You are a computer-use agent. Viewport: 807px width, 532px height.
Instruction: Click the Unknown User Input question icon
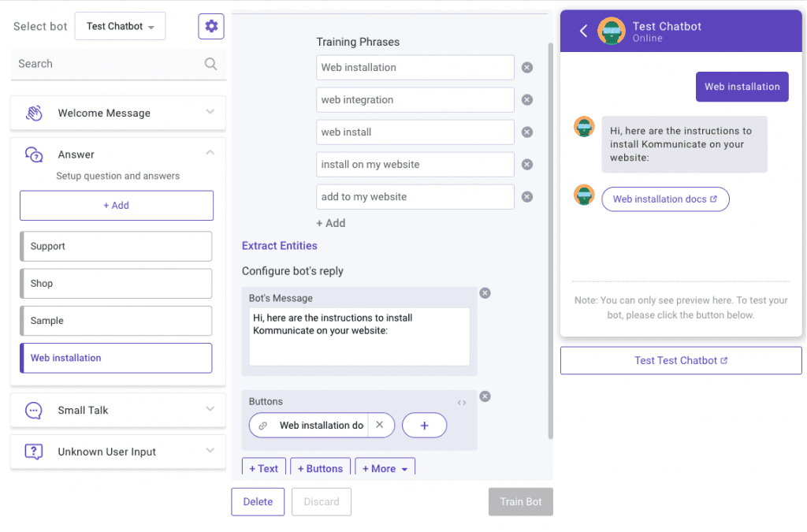(34, 452)
